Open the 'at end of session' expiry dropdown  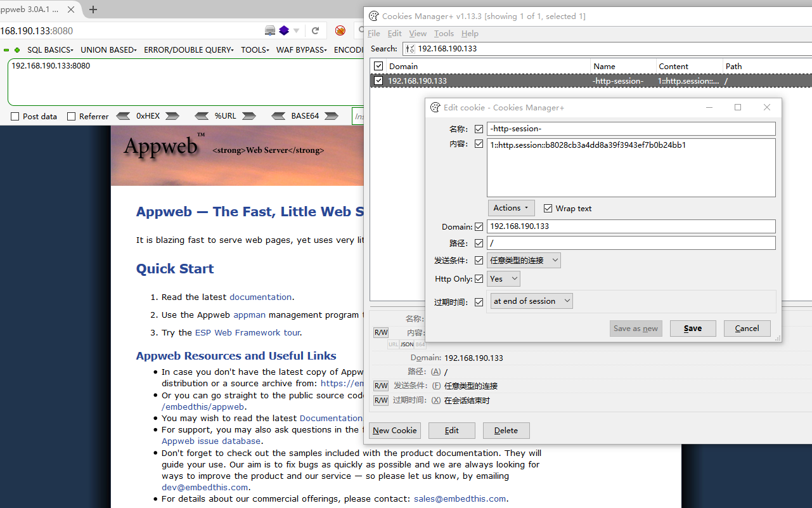click(x=532, y=301)
